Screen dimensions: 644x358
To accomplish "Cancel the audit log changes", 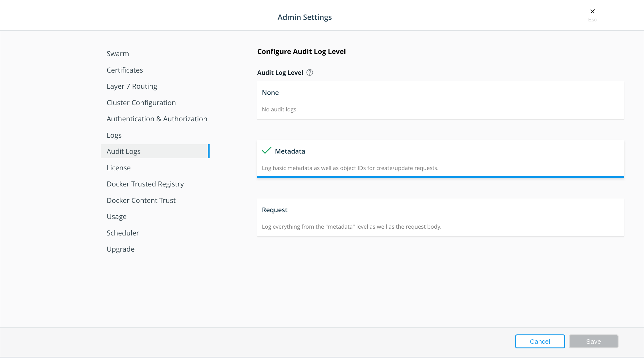I will click(x=540, y=341).
